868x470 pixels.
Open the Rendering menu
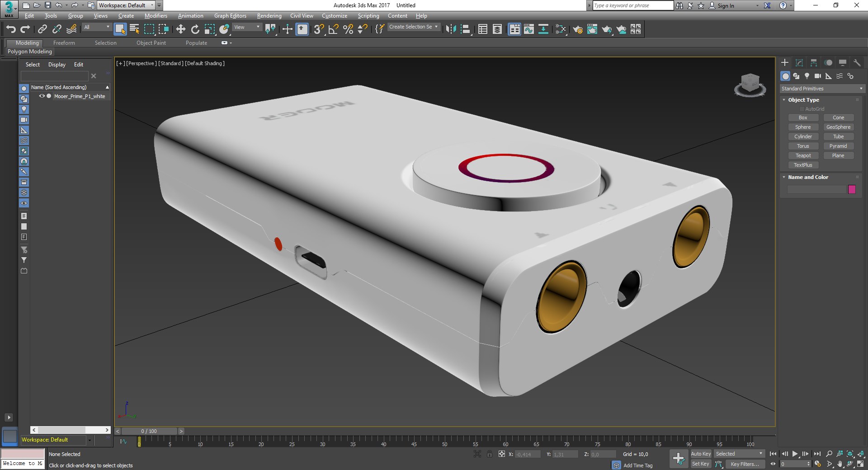click(269, 16)
